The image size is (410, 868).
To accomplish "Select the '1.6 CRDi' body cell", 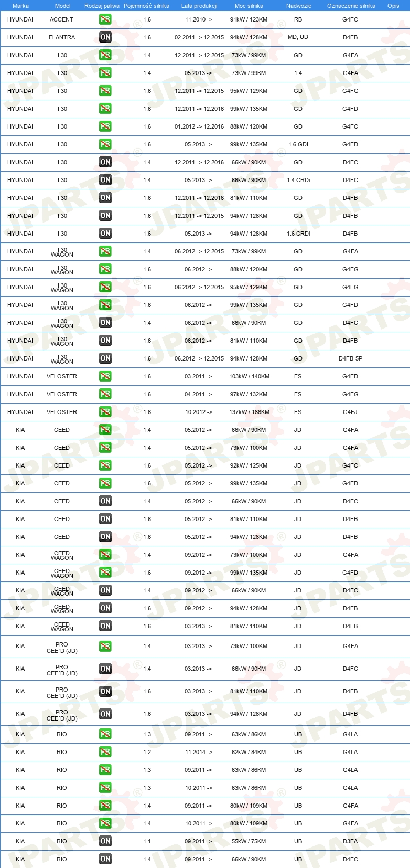I will [x=298, y=234].
